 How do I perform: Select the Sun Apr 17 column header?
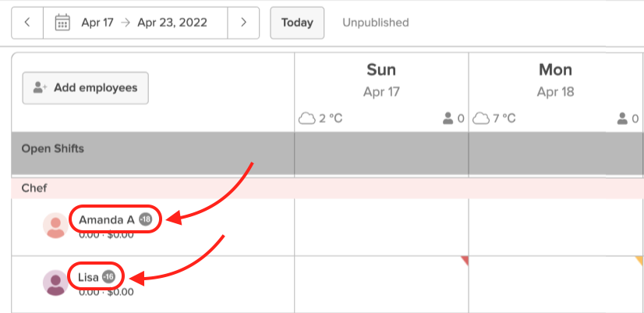381,80
